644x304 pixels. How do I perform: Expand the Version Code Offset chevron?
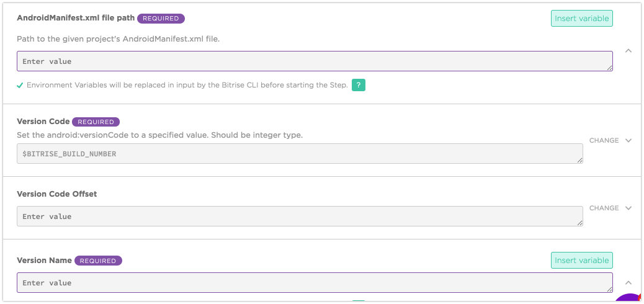pos(628,208)
